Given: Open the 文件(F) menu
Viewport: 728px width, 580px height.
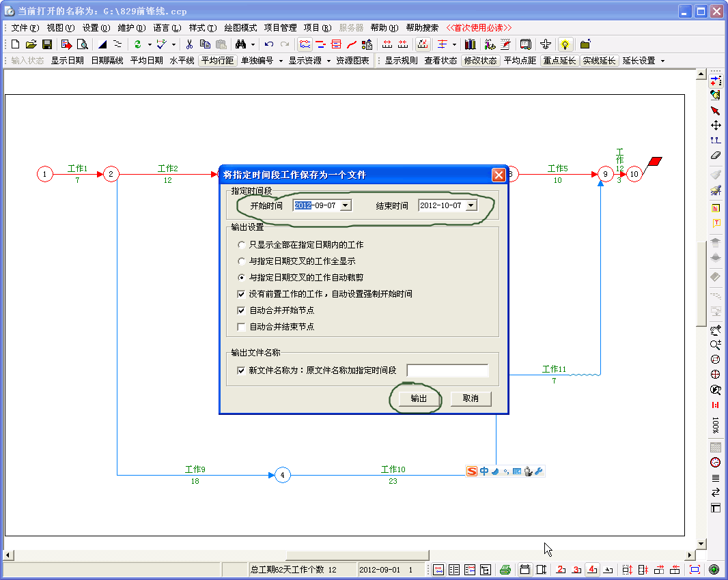Looking at the screenshot, I should click(x=25, y=28).
